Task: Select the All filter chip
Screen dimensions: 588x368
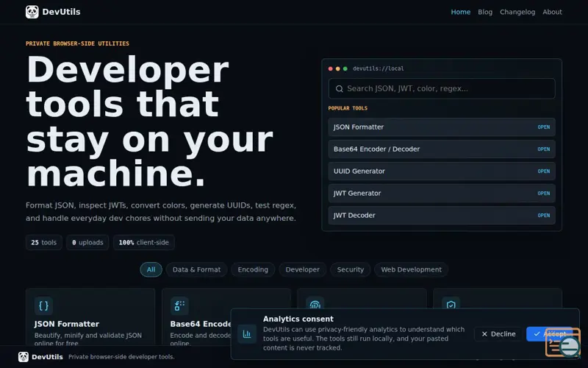Action: click(151, 269)
